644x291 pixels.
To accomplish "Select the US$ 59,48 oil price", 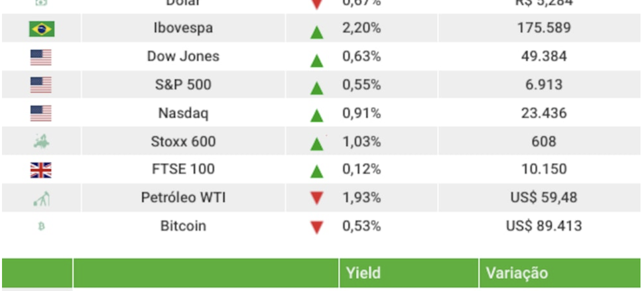I will click(543, 198).
